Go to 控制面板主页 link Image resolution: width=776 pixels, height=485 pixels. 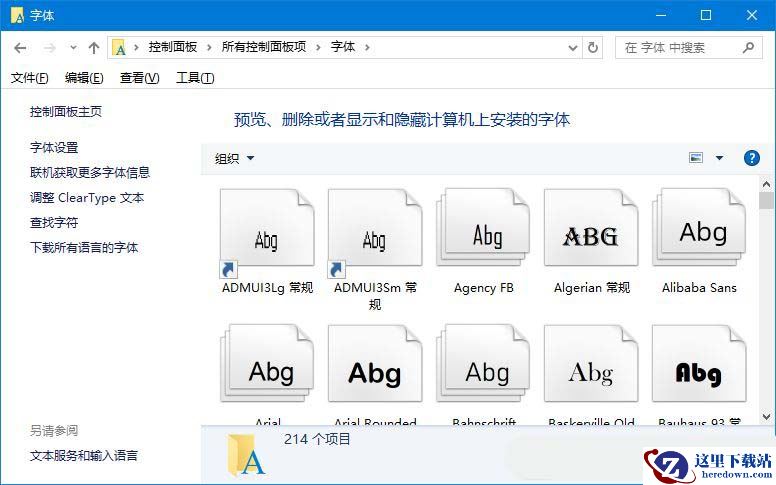[66, 112]
